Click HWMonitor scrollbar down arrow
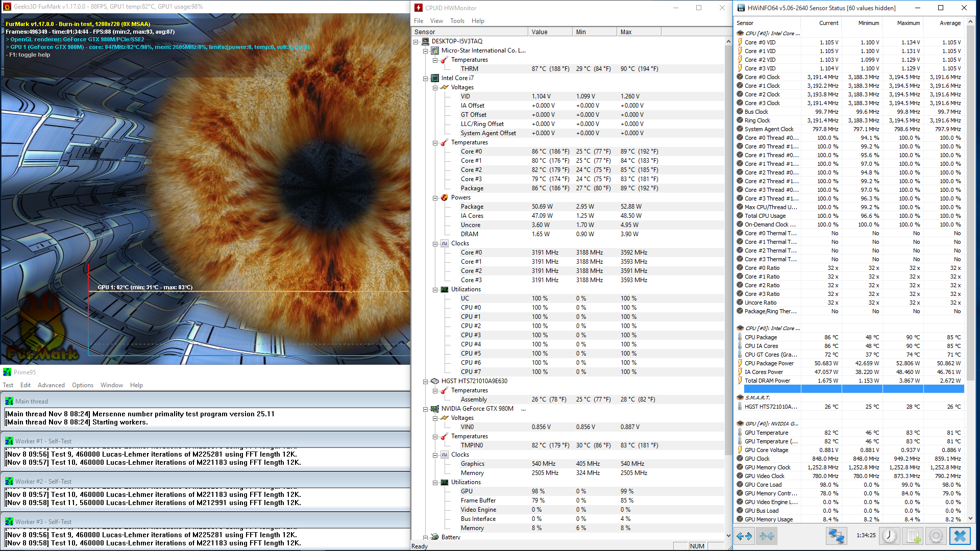The image size is (980, 551). tap(728, 536)
